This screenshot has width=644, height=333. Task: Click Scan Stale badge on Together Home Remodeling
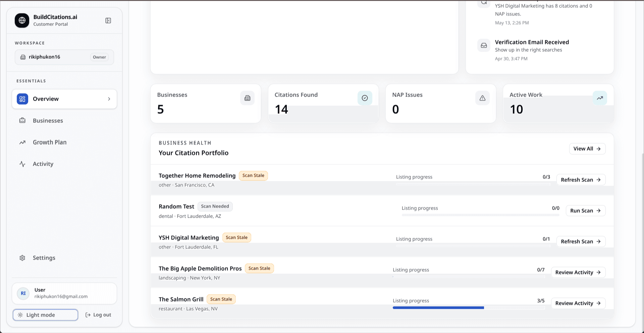click(x=253, y=176)
